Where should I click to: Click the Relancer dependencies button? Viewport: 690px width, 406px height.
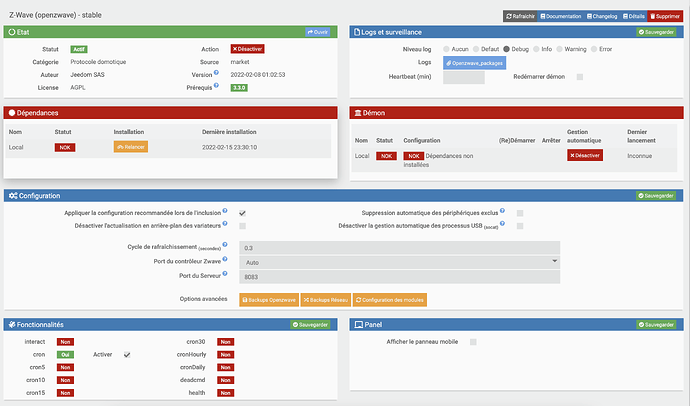(131, 147)
